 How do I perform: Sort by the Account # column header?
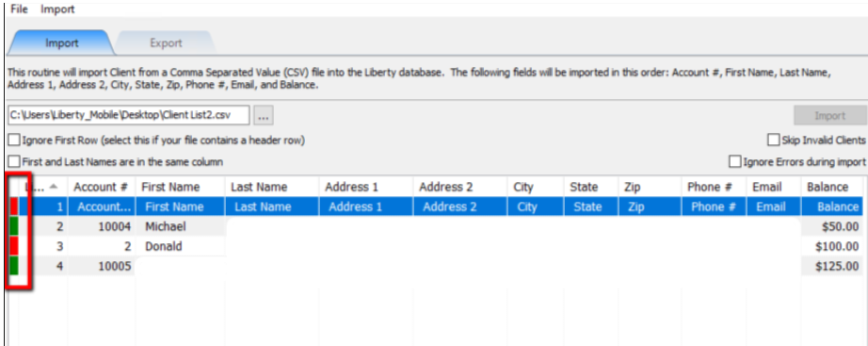[102, 187]
